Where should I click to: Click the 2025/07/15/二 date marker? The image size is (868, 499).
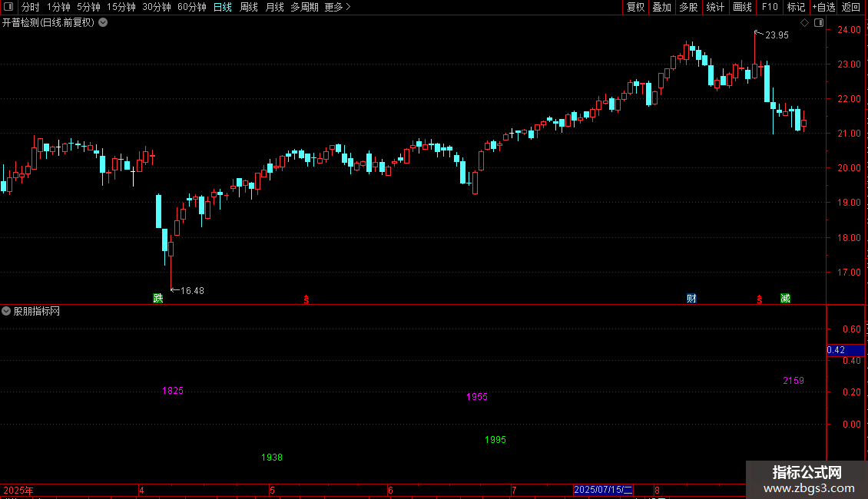tap(603, 490)
